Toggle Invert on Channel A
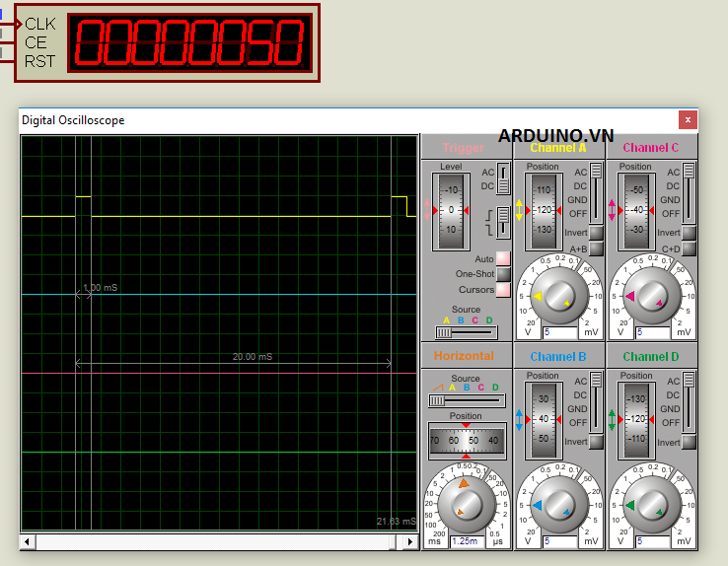This screenshot has height=566, width=728. (596, 233)
